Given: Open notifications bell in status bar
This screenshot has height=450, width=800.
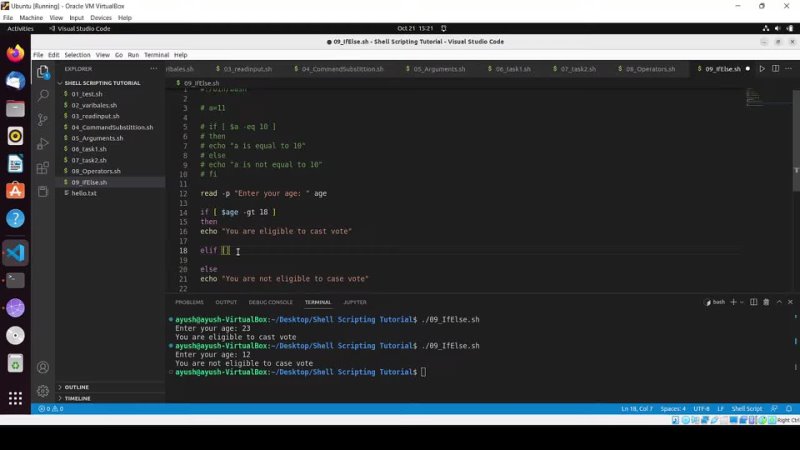Looking at the screenshot, I should [x=789, y=409].
